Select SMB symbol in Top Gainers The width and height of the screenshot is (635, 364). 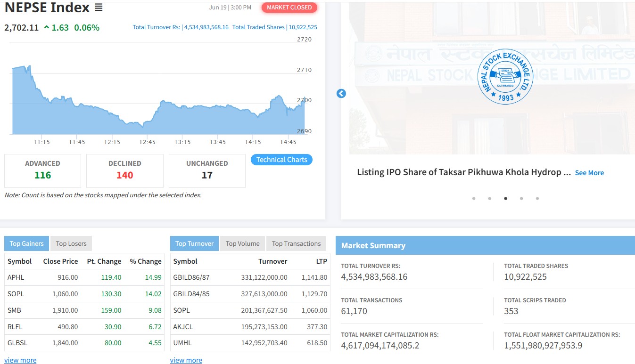14,310
